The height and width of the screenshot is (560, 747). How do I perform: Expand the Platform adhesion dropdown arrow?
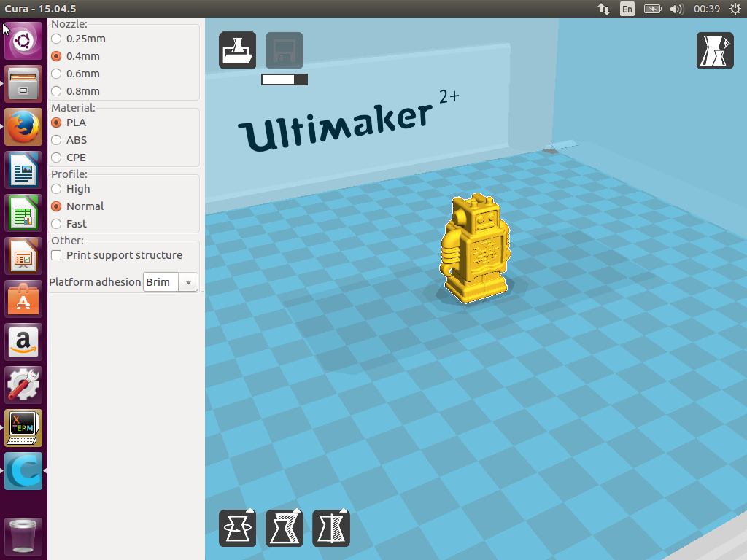tap(188, 282)
